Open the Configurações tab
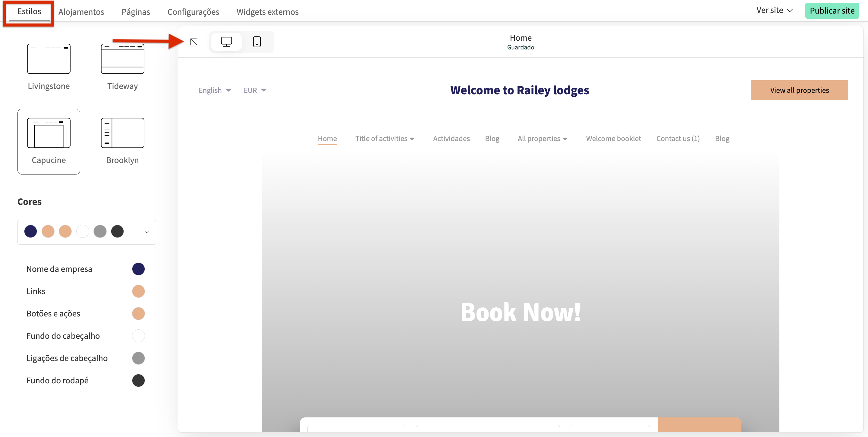Image resolution: width=868 pixels, height=437 pixels. tap(193, 12)
